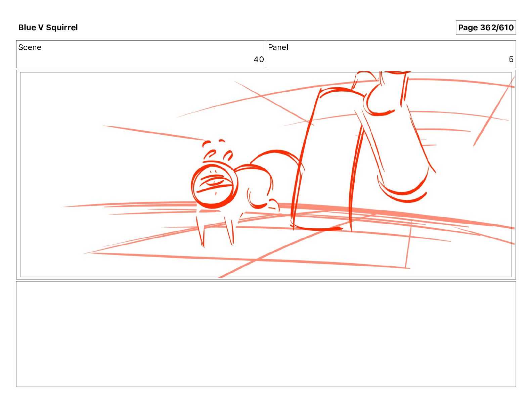Click the scene number '40'

[x=259, y=59]
